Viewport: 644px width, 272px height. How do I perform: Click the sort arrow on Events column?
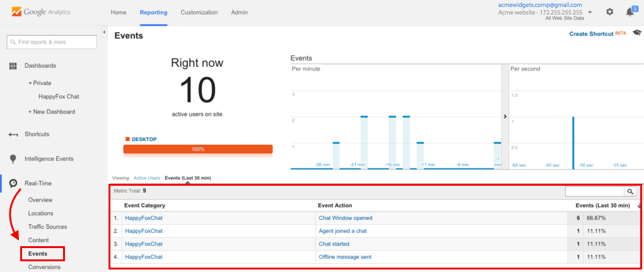(x=639, y=205)
